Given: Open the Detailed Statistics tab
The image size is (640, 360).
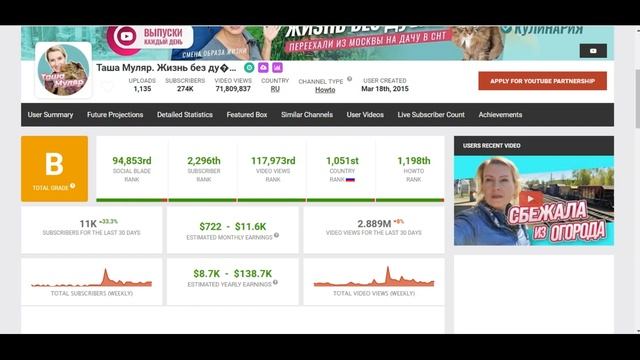Looking at the screenshot, I should pos(185,115).
